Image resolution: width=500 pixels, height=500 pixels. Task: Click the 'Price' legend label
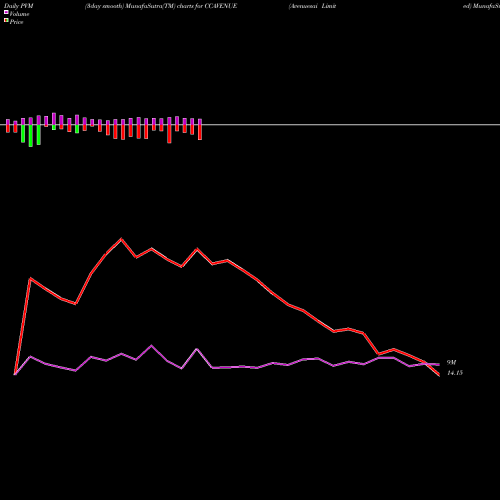click(16, 22)
